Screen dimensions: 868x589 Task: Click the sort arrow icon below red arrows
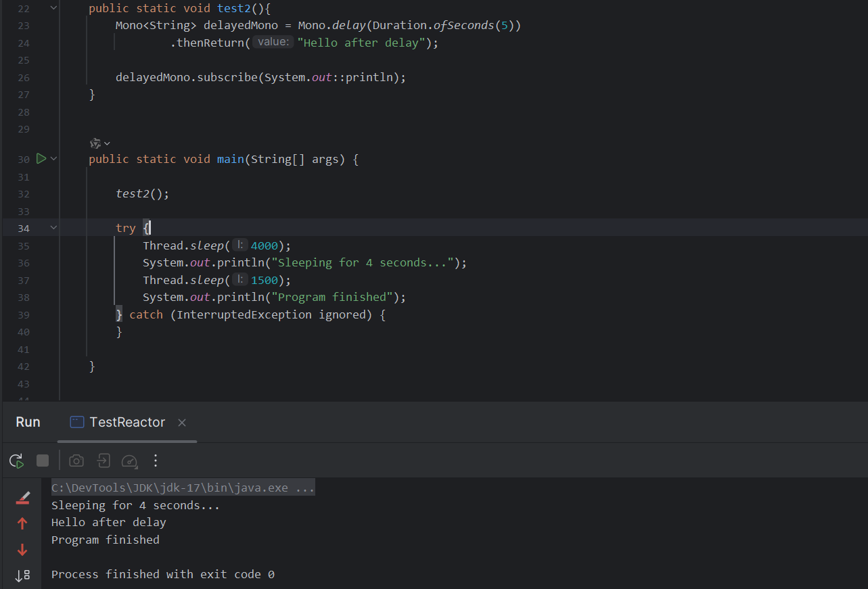coord(22,575)
